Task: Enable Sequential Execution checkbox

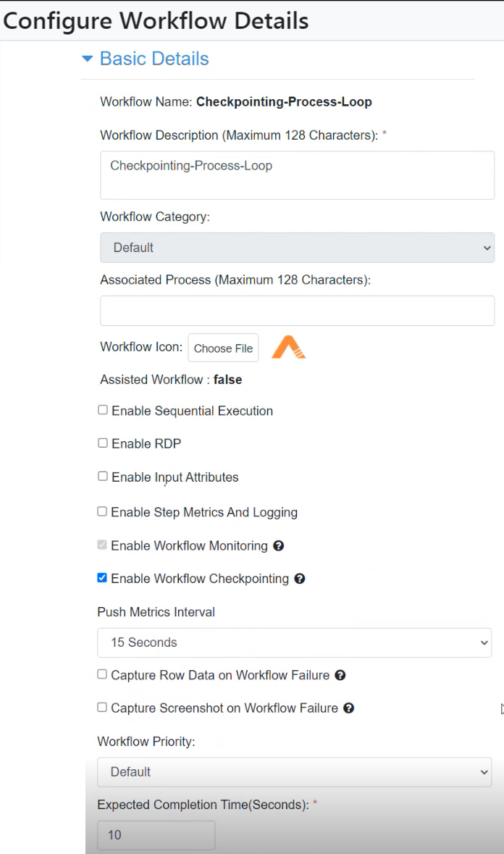Action: click(x=102, y=410)
